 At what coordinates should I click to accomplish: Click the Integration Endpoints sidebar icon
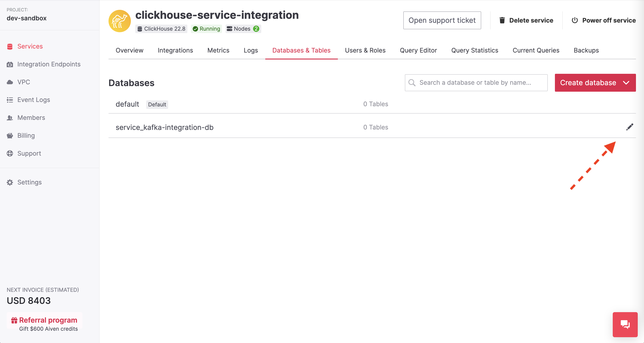10,64
